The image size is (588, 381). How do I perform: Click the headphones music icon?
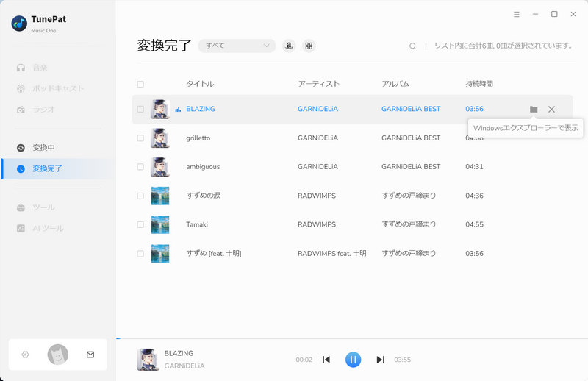(21, 68)
